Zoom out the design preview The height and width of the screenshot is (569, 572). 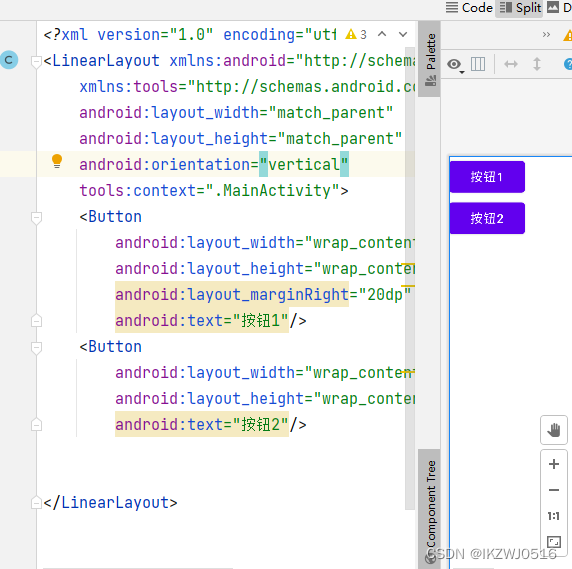pos(554,490)
